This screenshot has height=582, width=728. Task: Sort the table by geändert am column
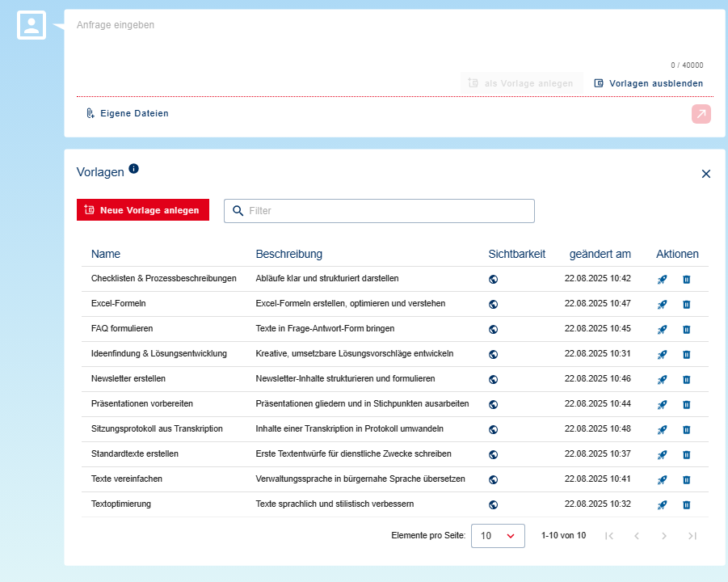click(x=600, y=254)
